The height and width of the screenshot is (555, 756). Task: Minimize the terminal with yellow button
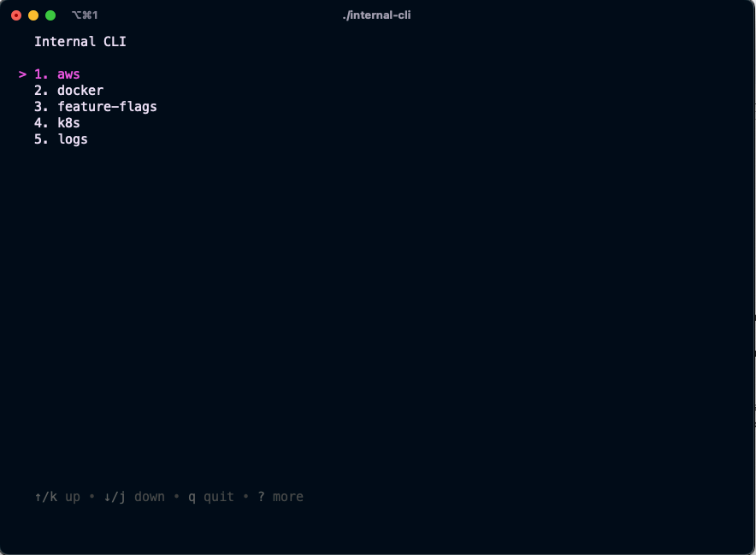point(33,15)
